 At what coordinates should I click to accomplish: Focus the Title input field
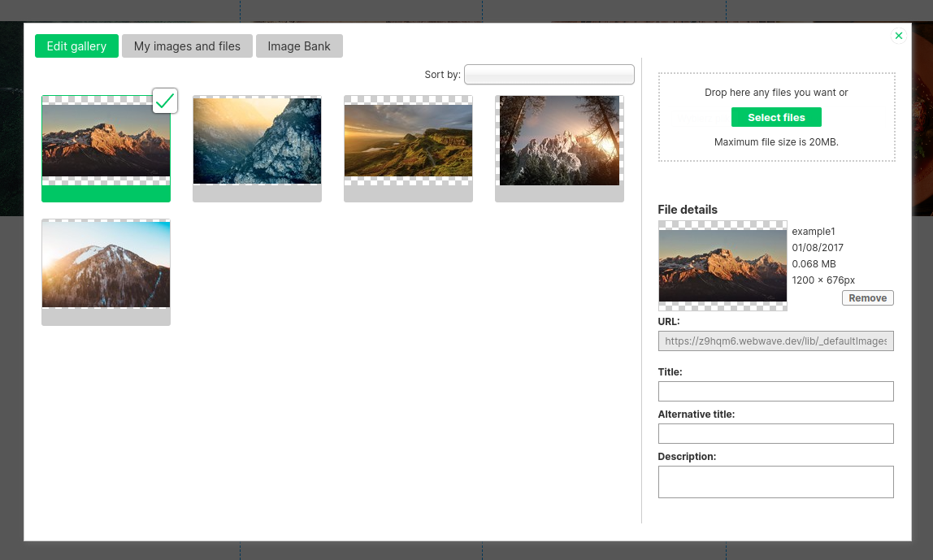point(775,392)
